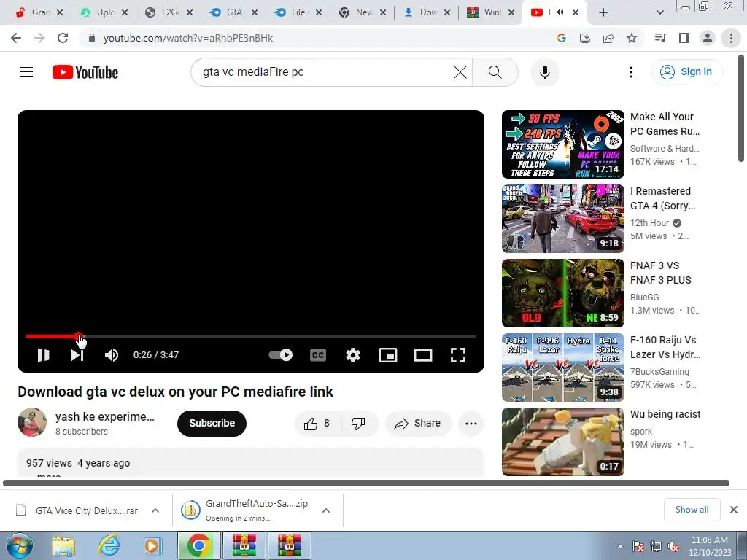Like the video with thumbs up
Image resolution: width=747 pixels, height=560 pixels.
[318, 423]
